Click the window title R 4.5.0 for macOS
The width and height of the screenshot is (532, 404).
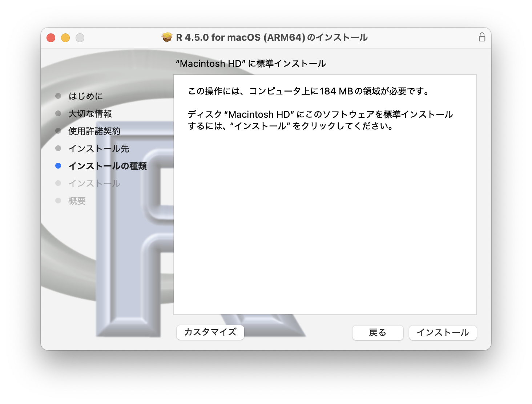coord(272,37)
